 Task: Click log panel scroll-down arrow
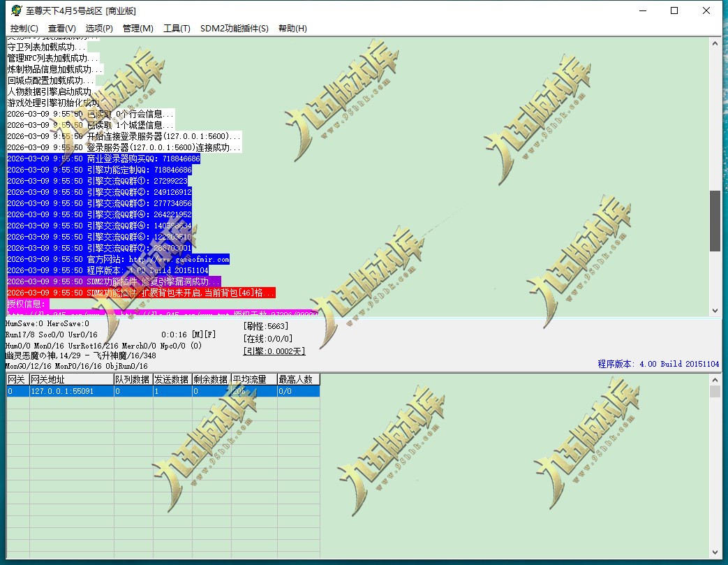(715, 310)
